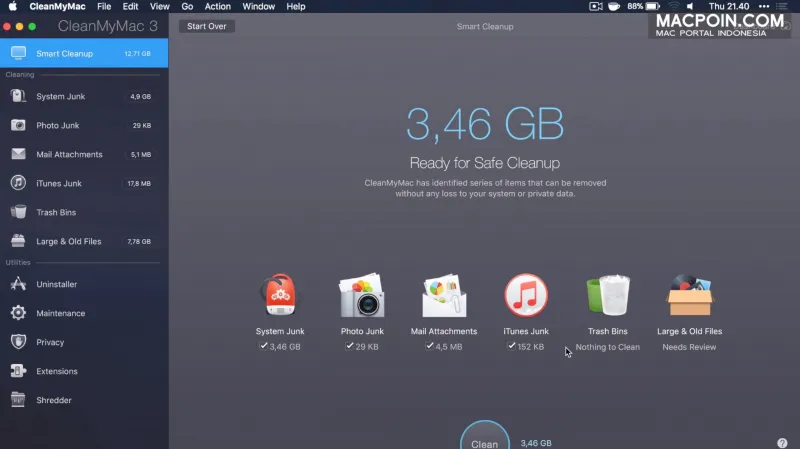Image resolution: width=800 pixels, height=449 pixels.
Task: Click the 5,1 MB size next to Mail Attachments
Action: click(141, 154)
